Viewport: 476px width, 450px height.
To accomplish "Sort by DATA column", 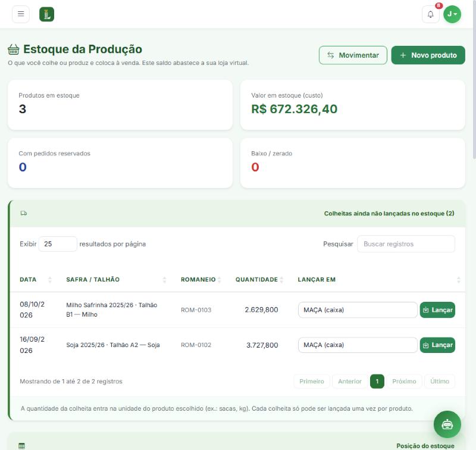I will click(36, 280).
